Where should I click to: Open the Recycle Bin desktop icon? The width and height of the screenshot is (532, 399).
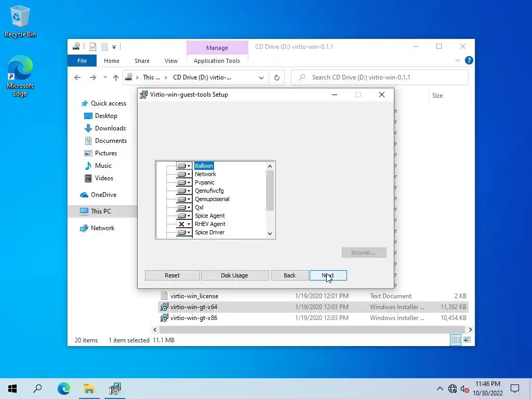[x=20, y=21]
